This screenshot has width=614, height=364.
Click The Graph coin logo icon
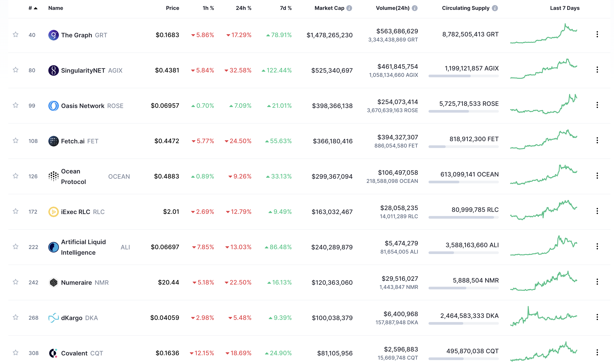point(53,35)
